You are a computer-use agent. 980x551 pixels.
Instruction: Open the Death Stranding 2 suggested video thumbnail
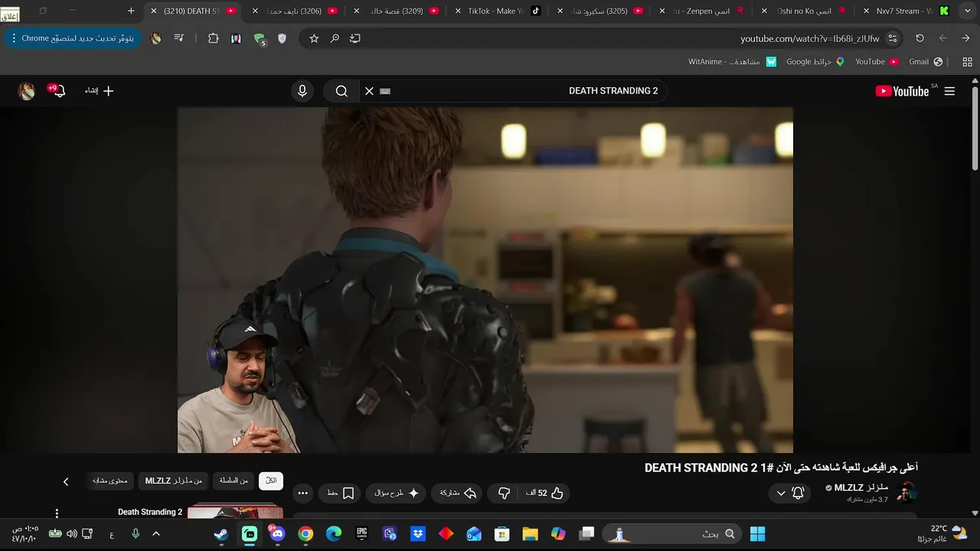(x=235, y=511)
